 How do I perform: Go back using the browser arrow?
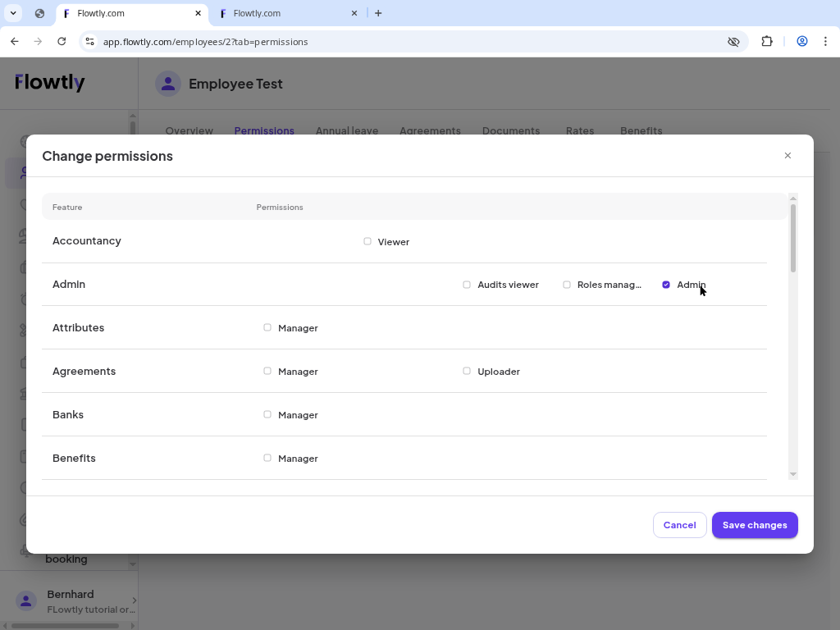[14, 41]
